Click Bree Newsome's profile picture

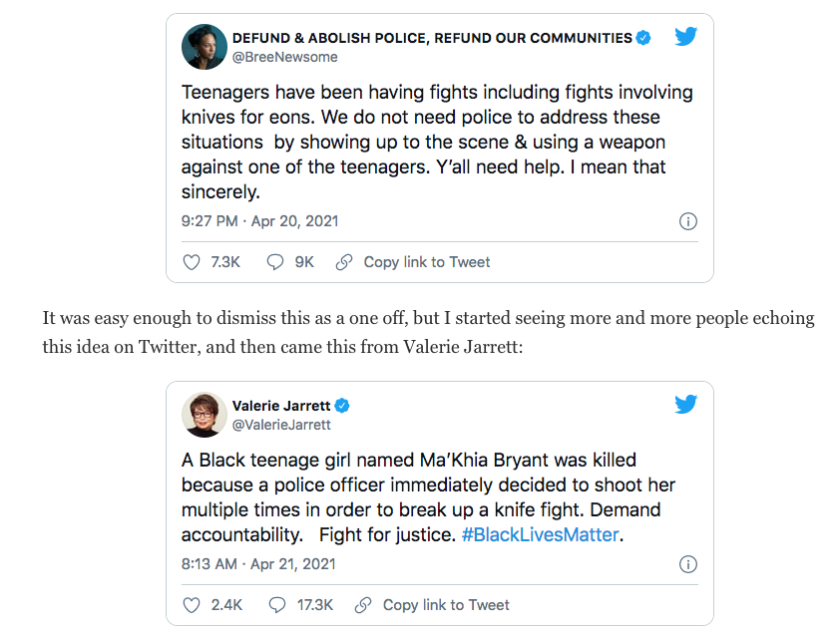[x=204, y=47]
